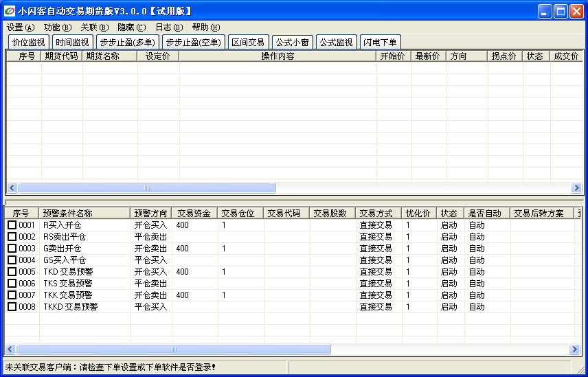The image size is (588, 377).
Task: Click the 期货代码 column header
Action: pos(61,56)
